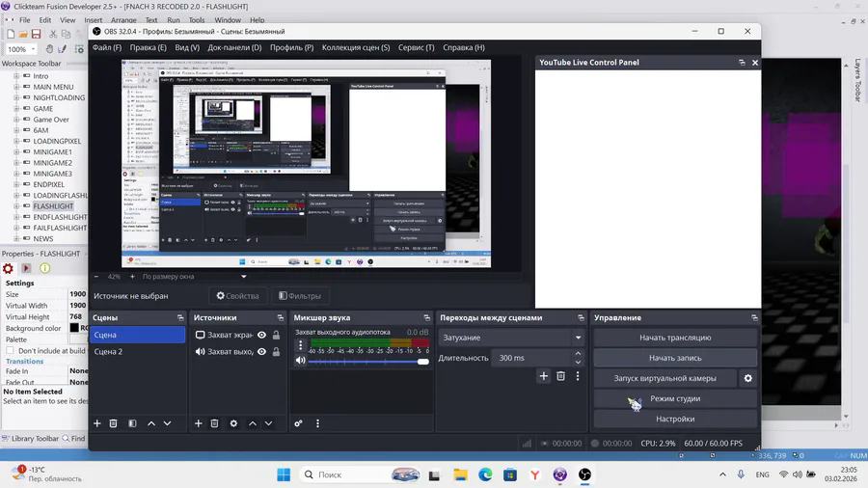Viewport: 868px width, 488px height.
Task: Check Don't include at build option
Action: tap(10, 350)
